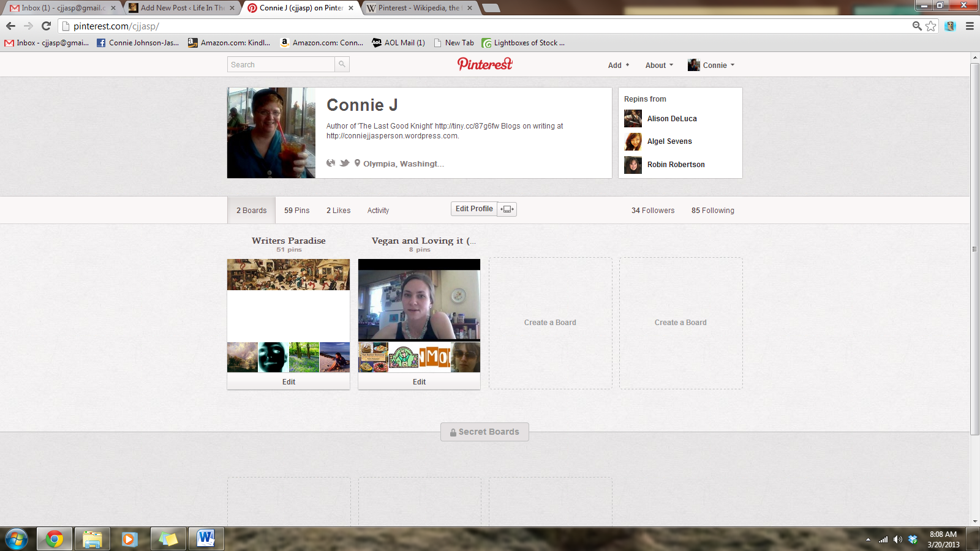Bookmark this page with the star icon
Viewport: 980px width, 551px height.
click(931, 26)
